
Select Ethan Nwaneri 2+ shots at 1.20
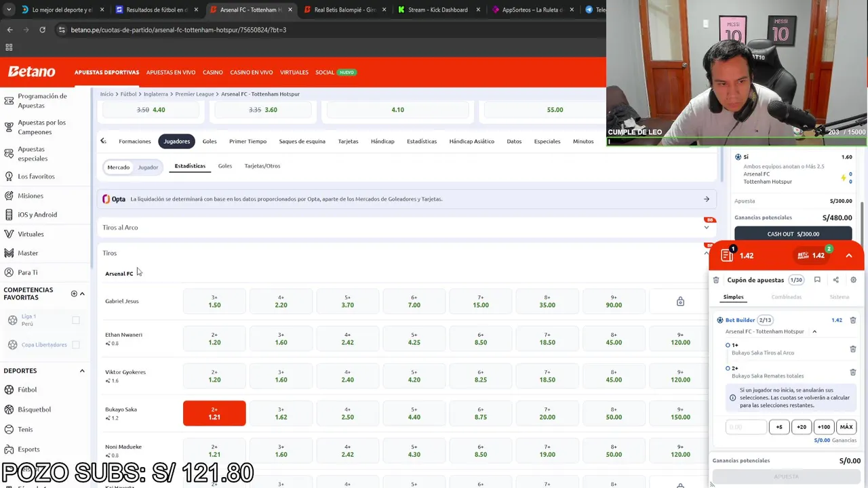[x=214, y=338]
